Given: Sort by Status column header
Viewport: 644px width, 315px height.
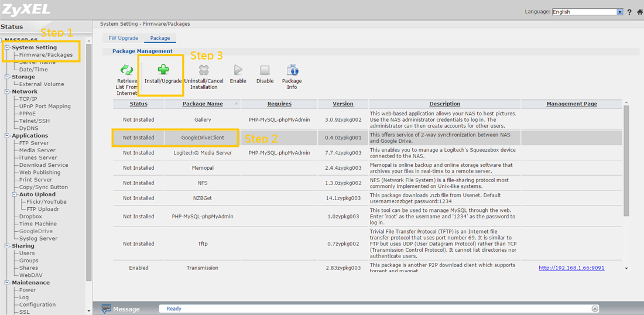Looking at the screenshot, I should [138, 104].
